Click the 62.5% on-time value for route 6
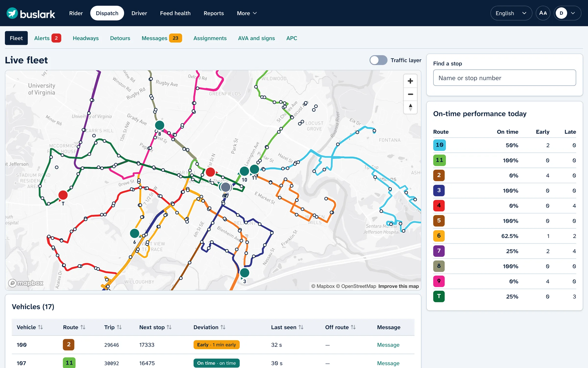Image resolution: width=588 pixels, height=368 pixels. click(510, 236)
